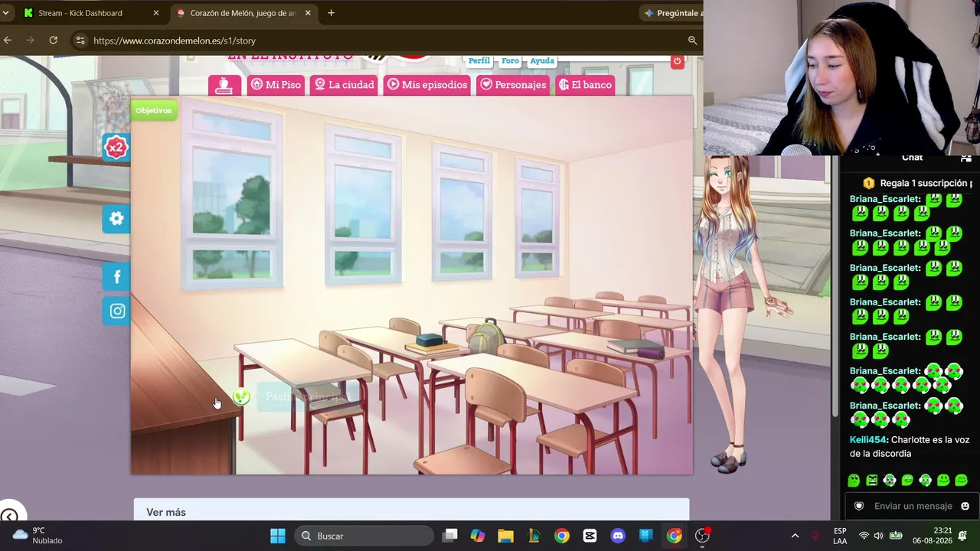Open the game settings gear

116,219
